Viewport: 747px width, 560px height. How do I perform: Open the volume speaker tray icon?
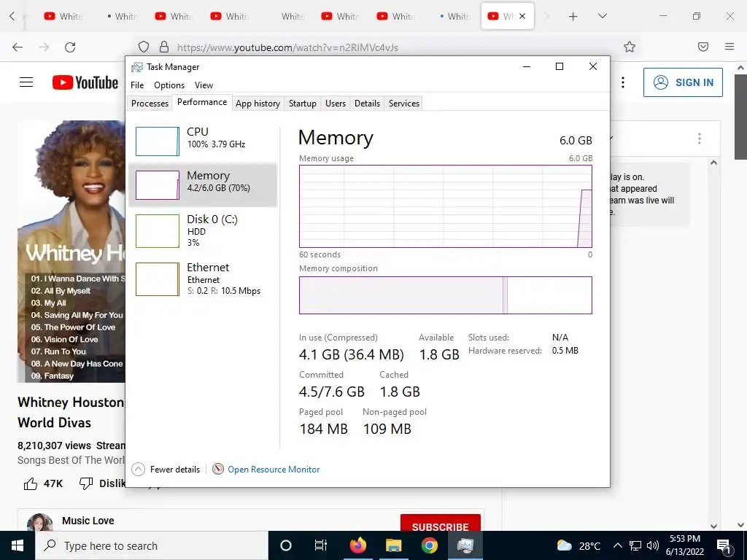point(653,545)
